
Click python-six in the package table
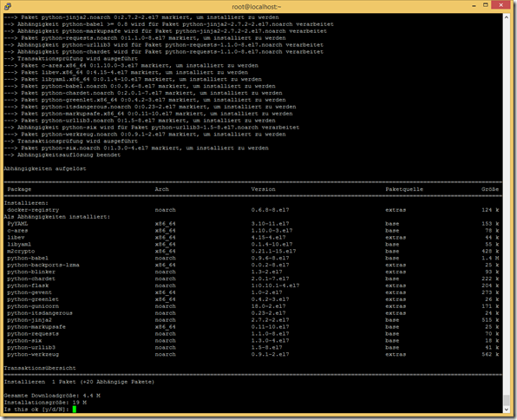(24, 341)
